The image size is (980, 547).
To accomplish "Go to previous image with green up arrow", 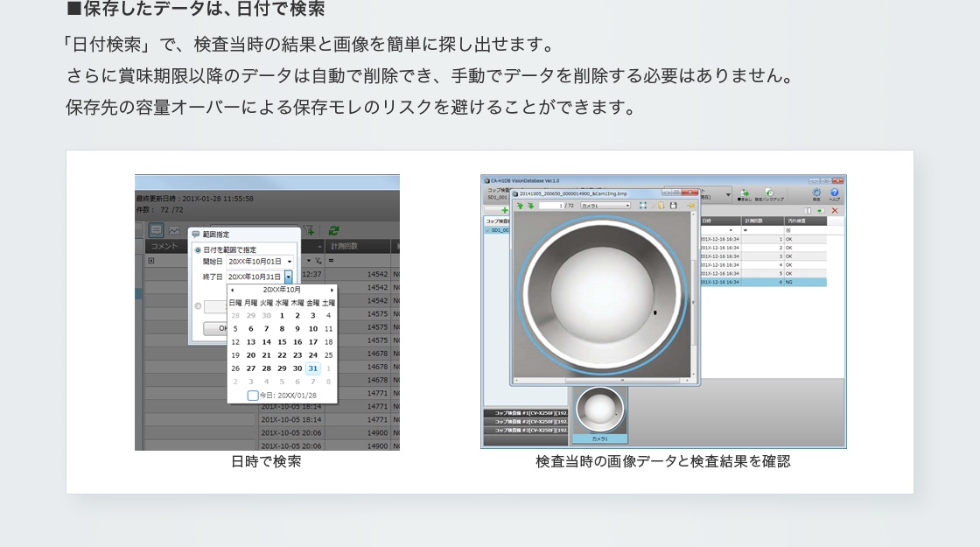I will coord(520,206).
